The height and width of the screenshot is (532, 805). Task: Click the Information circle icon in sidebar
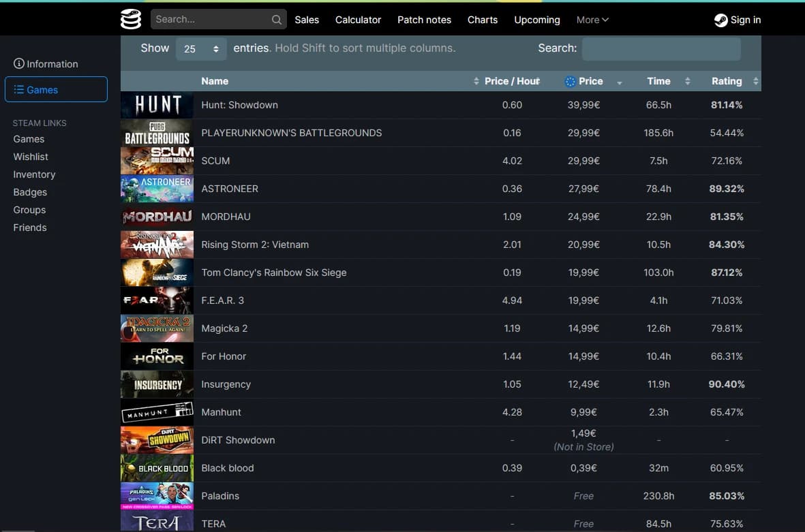click(19, 63)
